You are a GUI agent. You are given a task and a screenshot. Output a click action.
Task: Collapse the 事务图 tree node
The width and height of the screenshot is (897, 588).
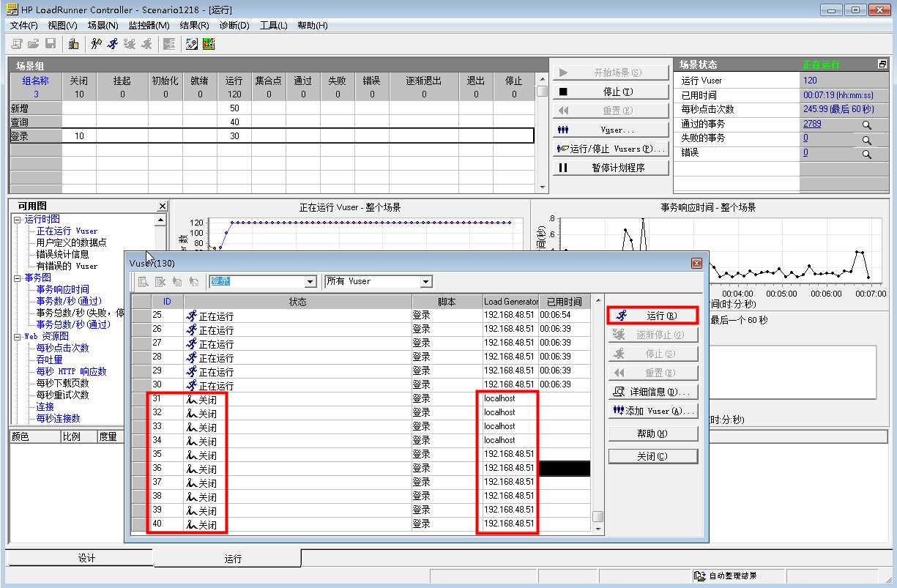[18, 278]
